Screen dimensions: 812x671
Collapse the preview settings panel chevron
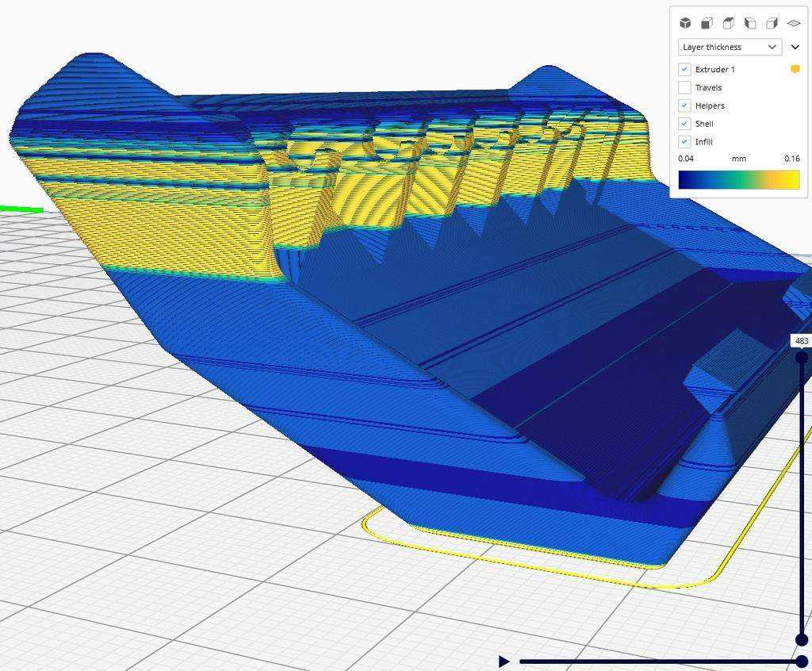(x=795, y=47)
